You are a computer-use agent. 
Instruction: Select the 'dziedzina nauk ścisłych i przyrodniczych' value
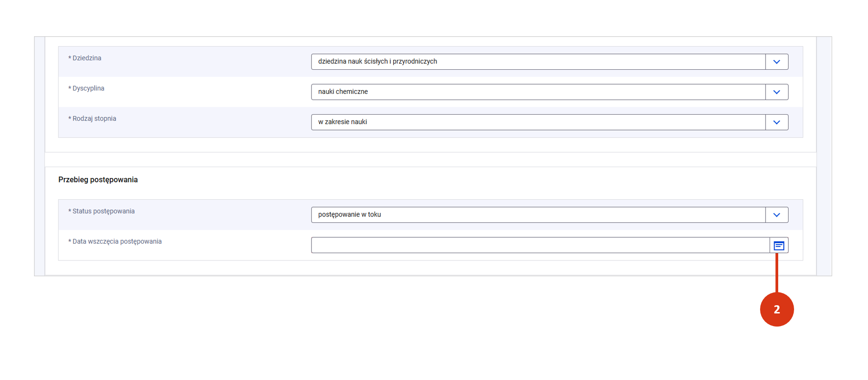pyautogui.click(x=377, y=62)
